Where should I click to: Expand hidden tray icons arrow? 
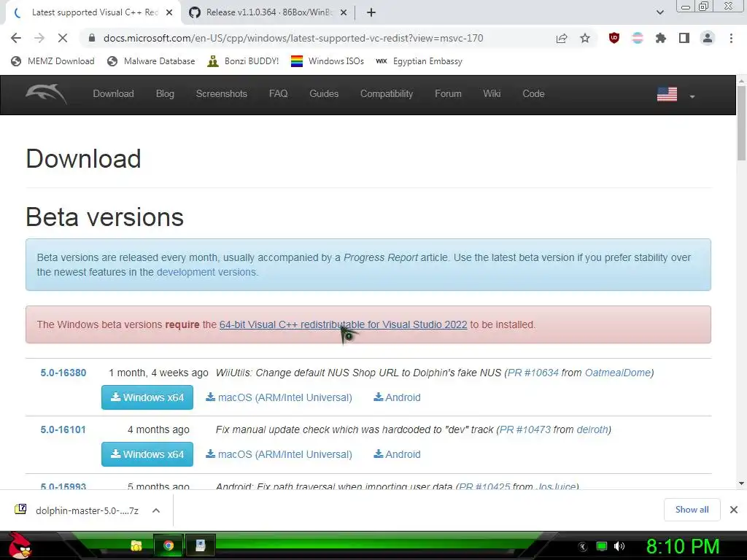[x=583, y=547]
